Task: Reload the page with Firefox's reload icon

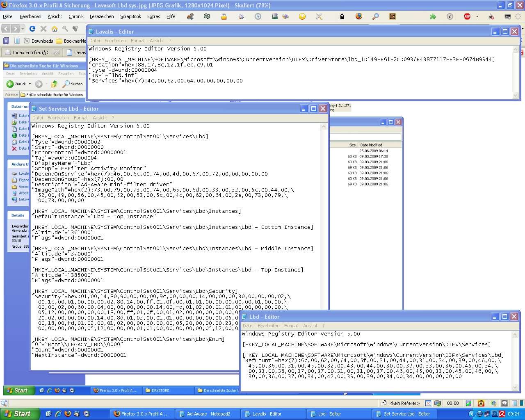Action: (x=32, y=29)
